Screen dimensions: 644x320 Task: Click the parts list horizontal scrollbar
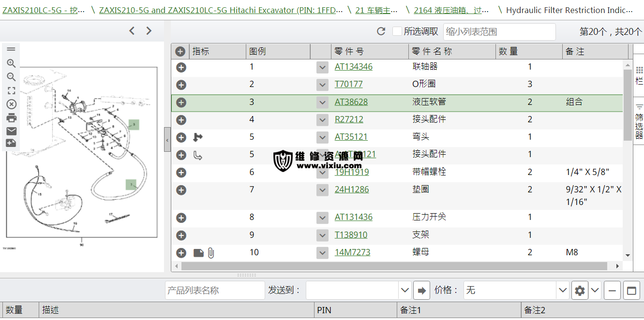pyautogui.click(x=394, y=266)
